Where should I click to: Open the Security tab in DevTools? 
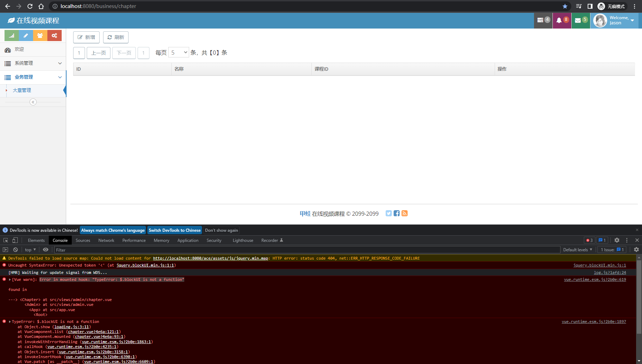tap(214, 240)
